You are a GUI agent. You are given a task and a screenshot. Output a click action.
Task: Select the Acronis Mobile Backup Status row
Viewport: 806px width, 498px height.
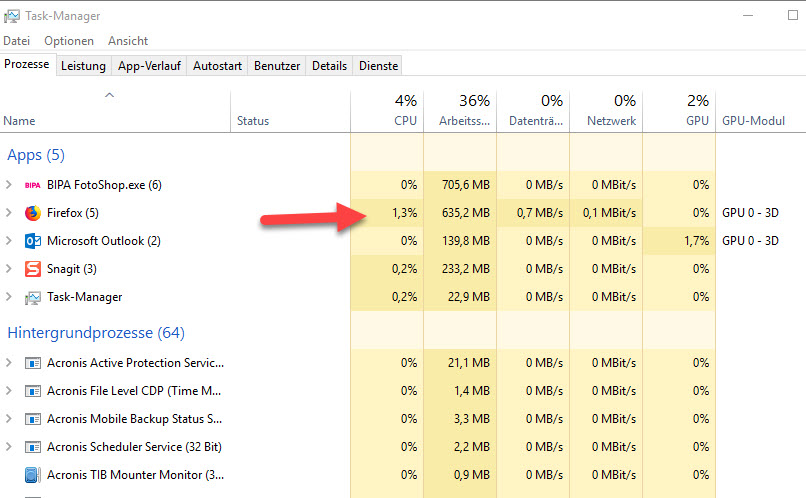134,419
